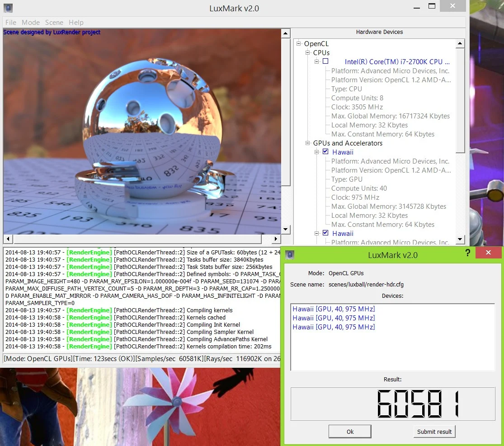Viewport: 504px width, 446px height.
Task: Maximize the LuxMark main window
Action: pyautogui.click(x=432, y=6)
